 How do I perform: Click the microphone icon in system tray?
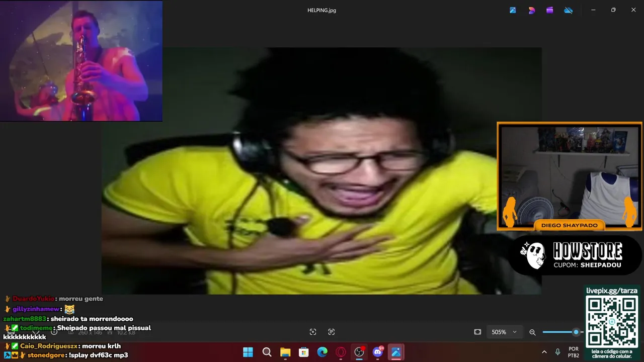coord(557,352)
